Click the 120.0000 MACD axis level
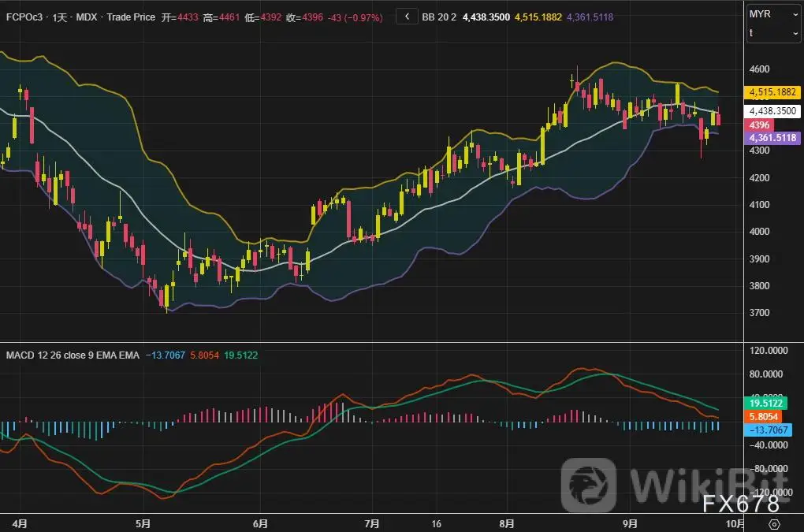The image size is (804, 532). point(769,351)
